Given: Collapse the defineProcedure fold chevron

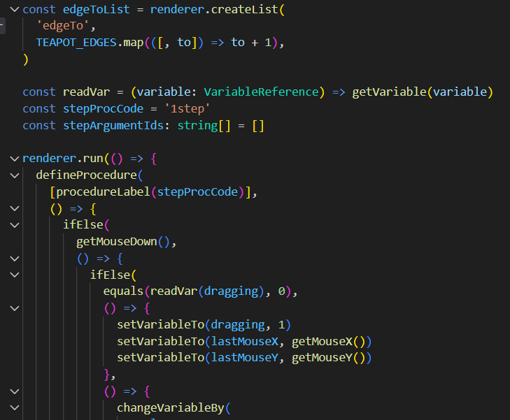Looking at the screenshot, I should pyautogui.click(x=14, y=175).
